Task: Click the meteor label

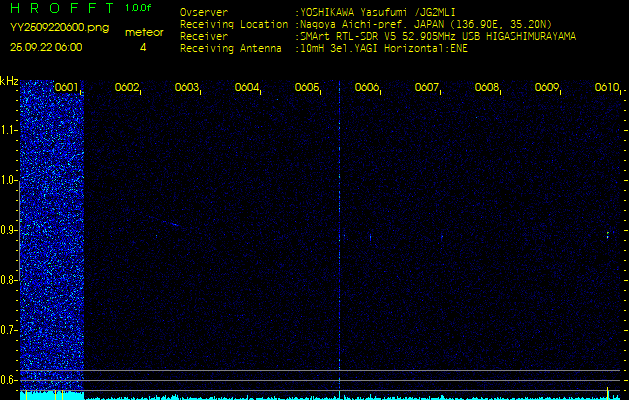Action: 144,32
